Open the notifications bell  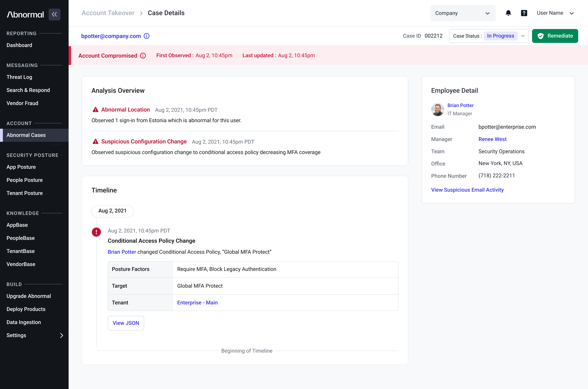[508, 13]
